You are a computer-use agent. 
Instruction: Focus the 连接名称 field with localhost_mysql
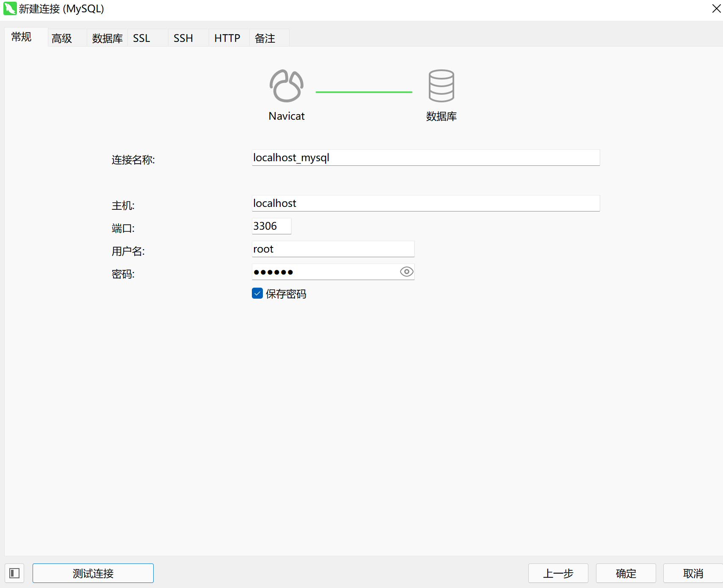[426, 157]
